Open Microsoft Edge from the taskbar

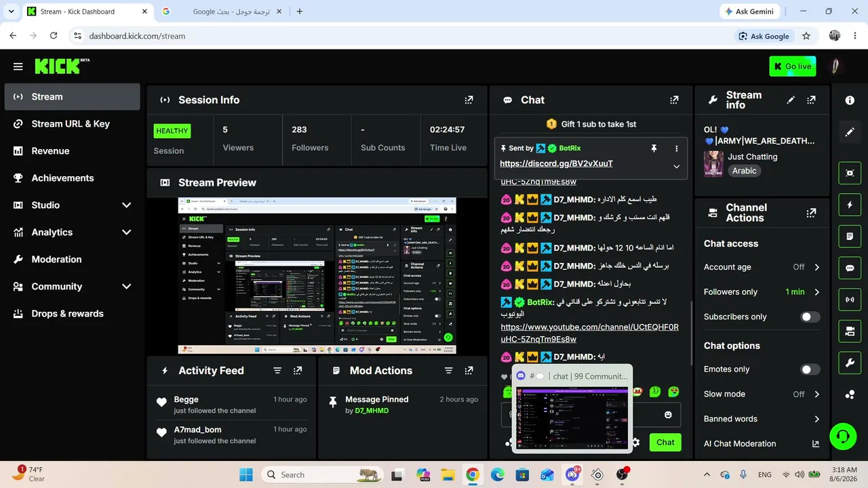497,474
